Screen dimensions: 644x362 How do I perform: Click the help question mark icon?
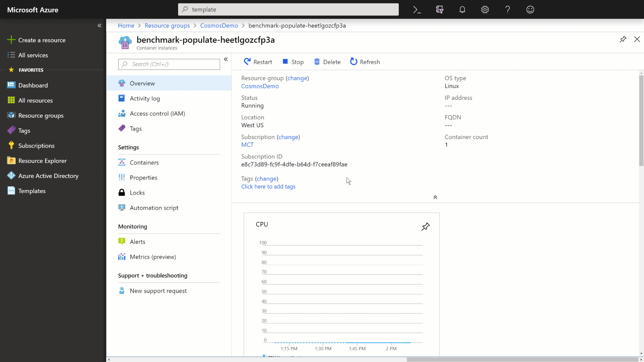[x=507, y=10]
